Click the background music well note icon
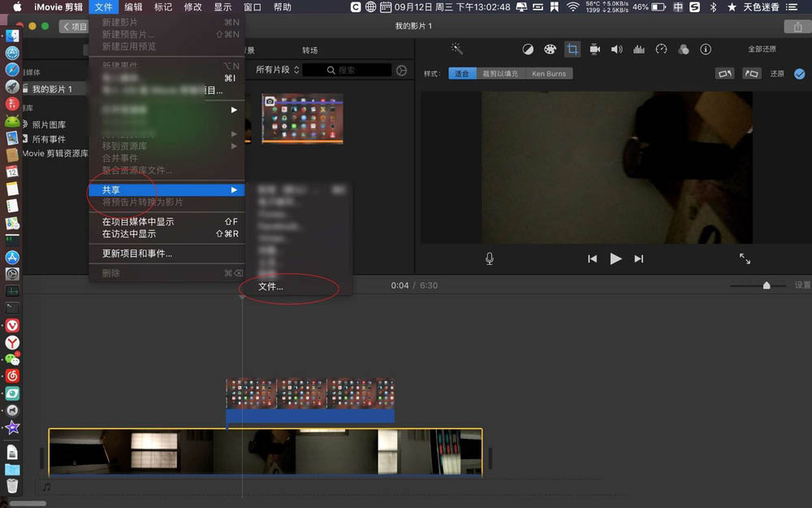The height and width of the screenshot is (508, 812). 46,487
